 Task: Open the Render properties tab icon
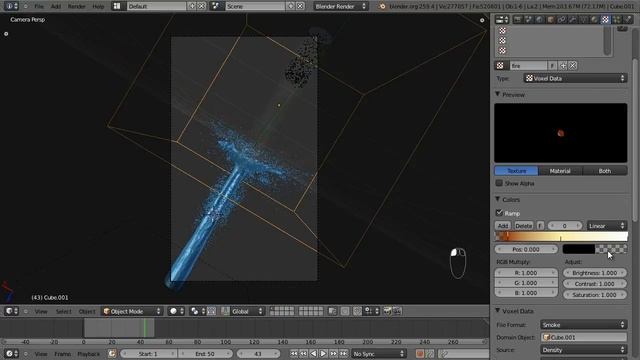click(x=518, y=19)
